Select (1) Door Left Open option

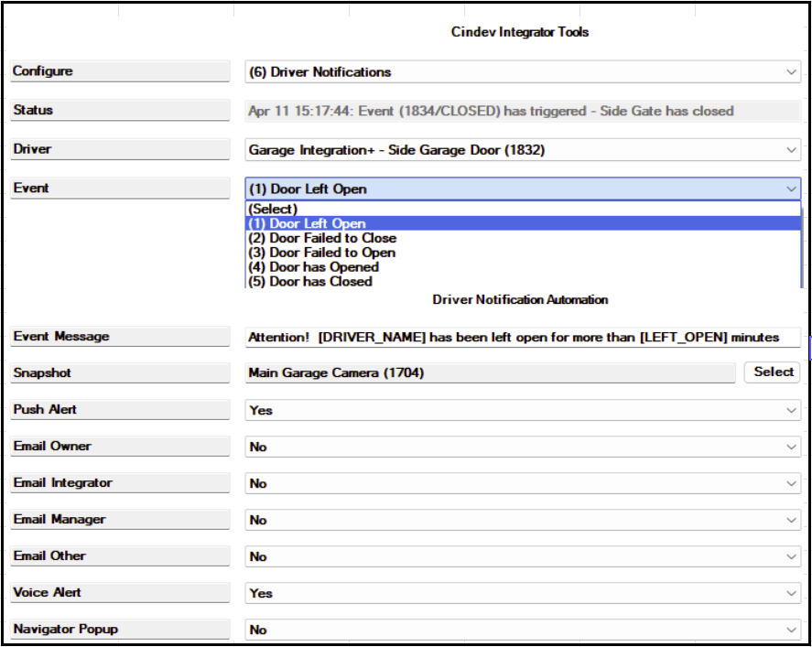pyautogui.click(x=523, y=223)
